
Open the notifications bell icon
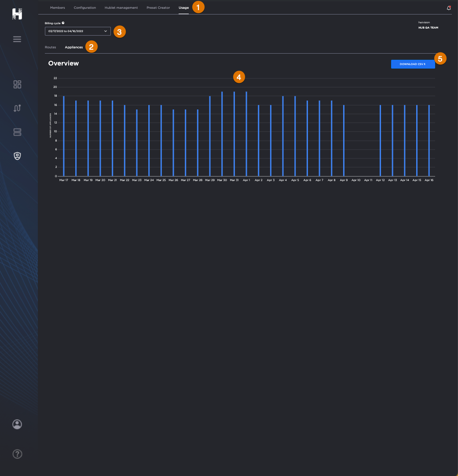pyautogui.click(x=449, y=7)
